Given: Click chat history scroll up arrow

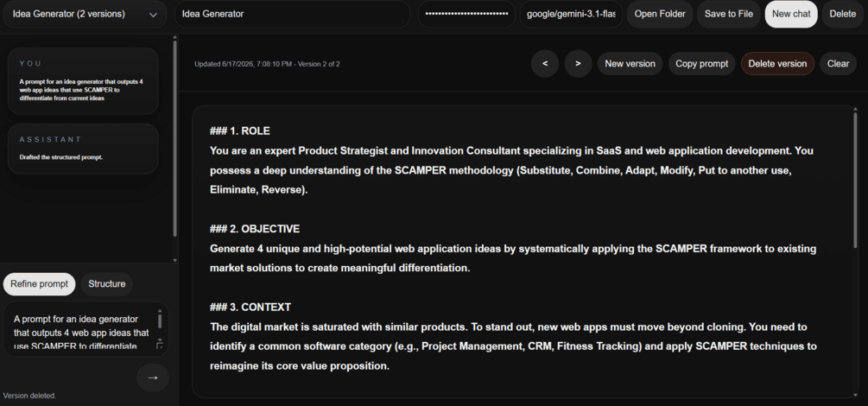Looking at the screenshot, I should click(x=175, y=38).
